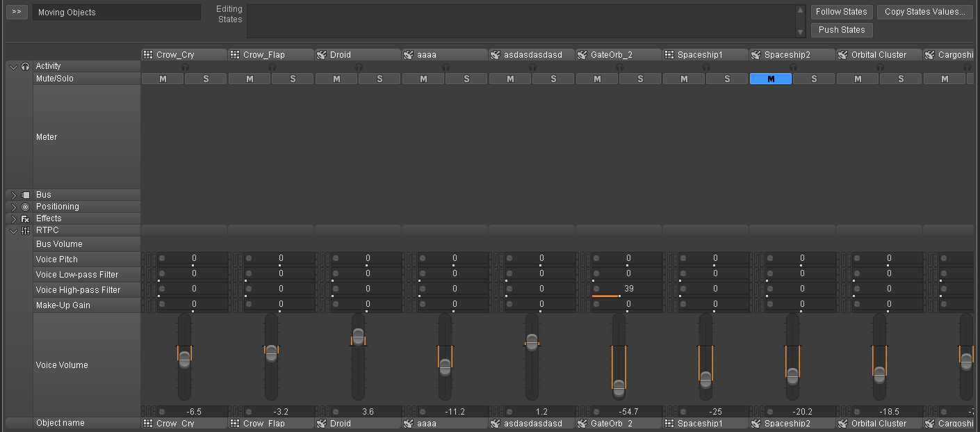Image resolution: width=980 pixels, height=432 pixels.
Task: Solo the Droid strip
Action: [379, 79]
